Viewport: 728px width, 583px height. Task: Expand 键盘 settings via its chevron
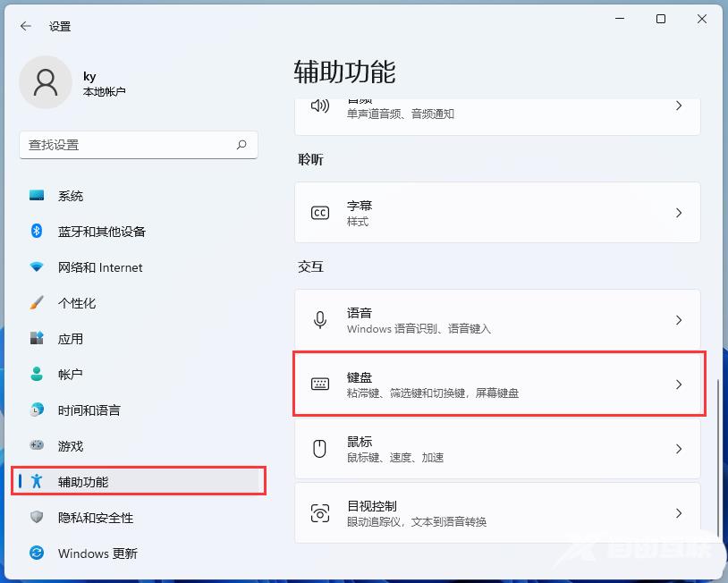680,384
